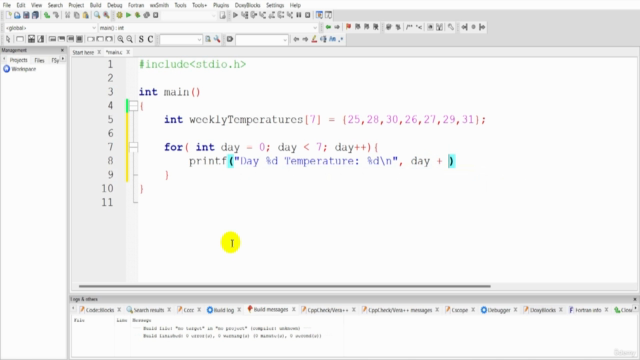Click the Rebuild icon

tap(147, 16)
